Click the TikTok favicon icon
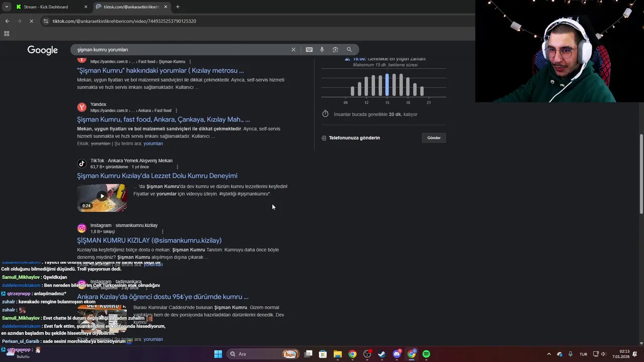The image size is (644, 362). tap(82, 163)
